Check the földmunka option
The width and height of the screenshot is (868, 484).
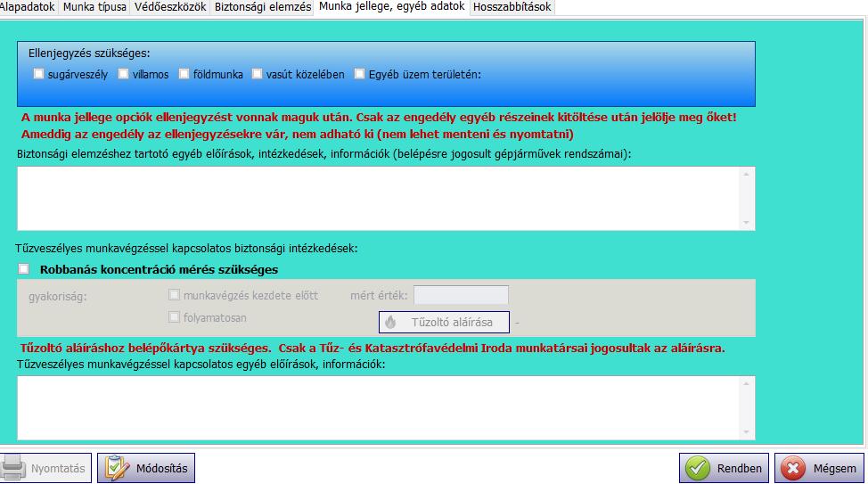pyautogui.click(x=184, y=74)
